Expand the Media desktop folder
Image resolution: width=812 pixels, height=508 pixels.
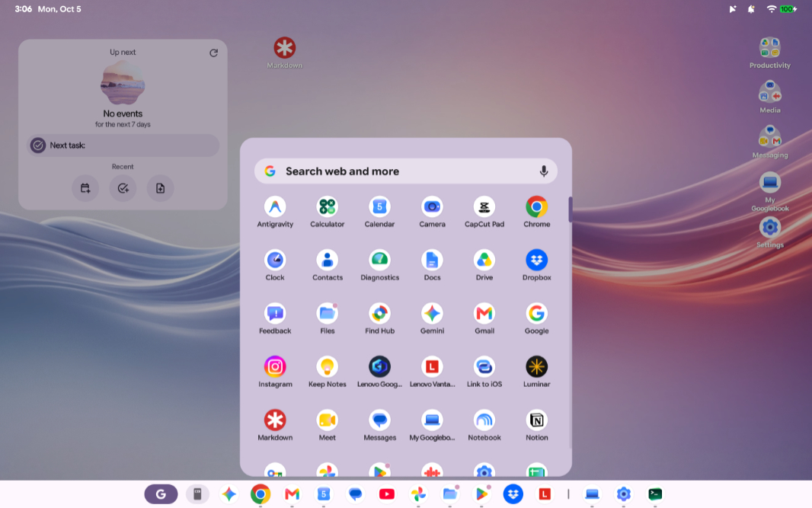tap(769, 92)
